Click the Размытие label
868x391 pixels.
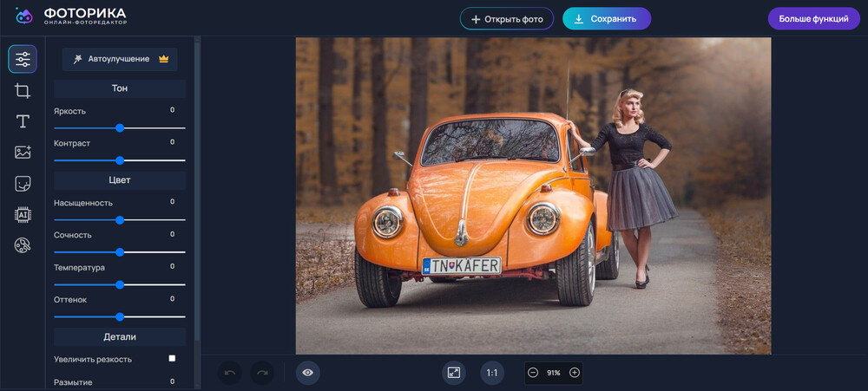pos(73,382)
